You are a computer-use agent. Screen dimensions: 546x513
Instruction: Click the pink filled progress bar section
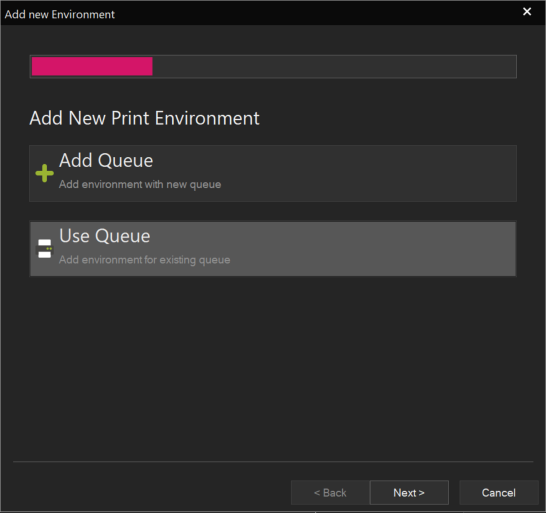click(92, 66)
